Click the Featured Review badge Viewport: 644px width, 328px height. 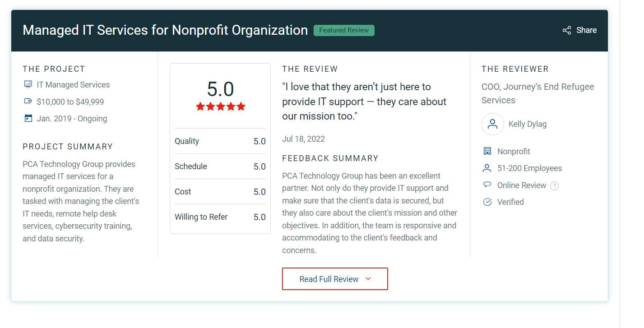click(x=344, y=30)
